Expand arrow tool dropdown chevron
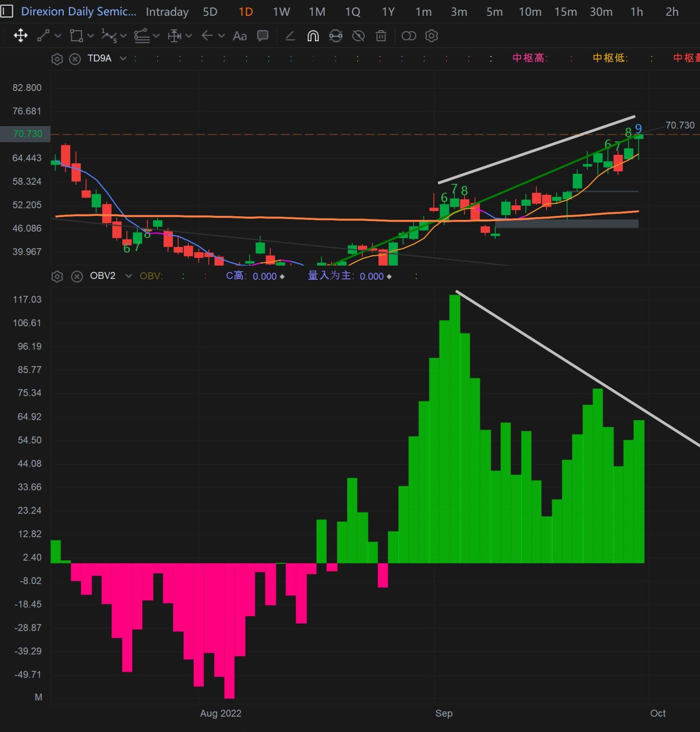The width and height of the screenshot is (700, 732). pos(221,35)
